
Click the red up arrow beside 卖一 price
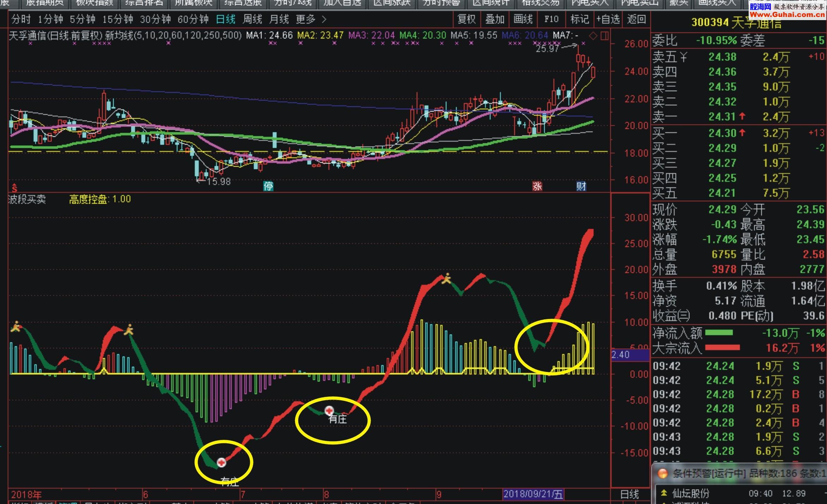click(x=742, y=116)
